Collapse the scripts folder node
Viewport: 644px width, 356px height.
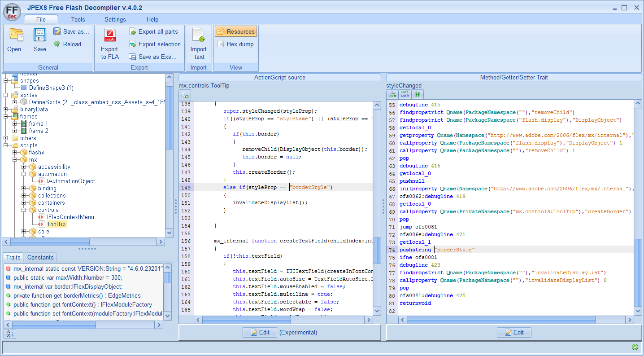[x=6, y=145]
